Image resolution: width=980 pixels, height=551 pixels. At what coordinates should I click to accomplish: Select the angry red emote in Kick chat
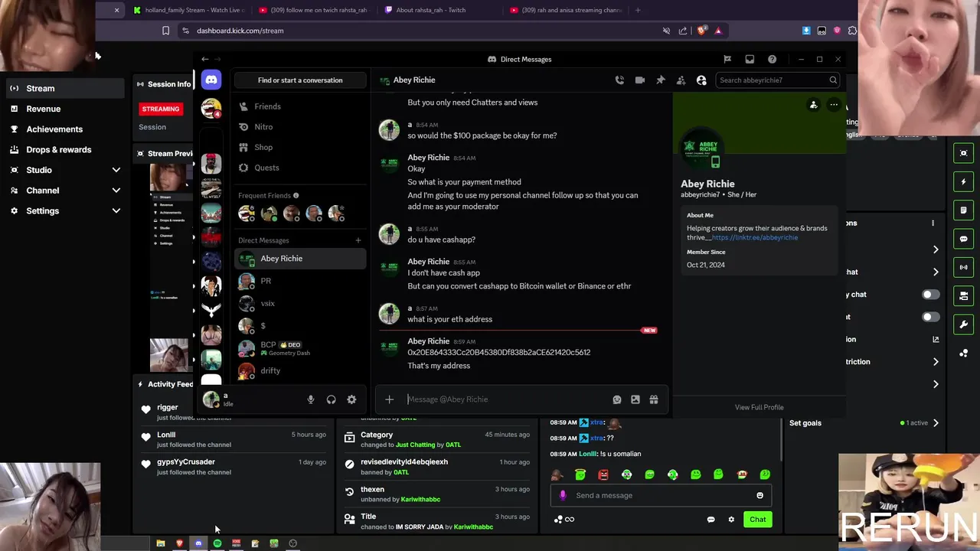[x=603, y=474]
